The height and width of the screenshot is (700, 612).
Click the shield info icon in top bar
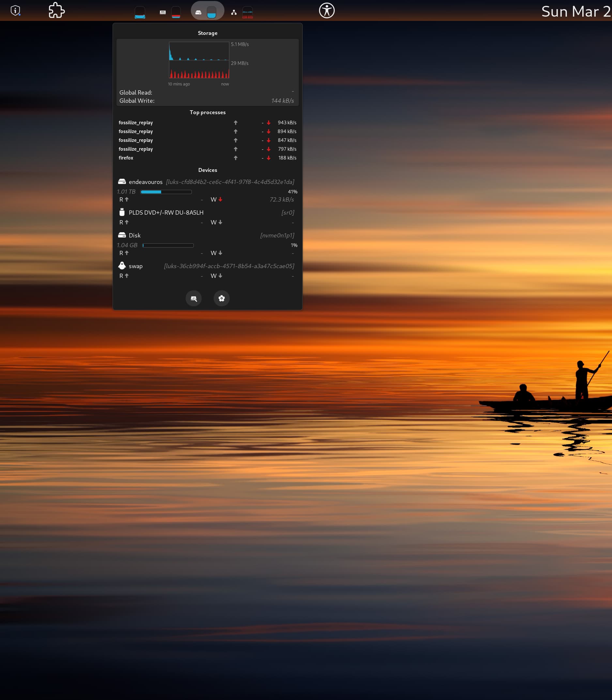(x=15, y=10)
